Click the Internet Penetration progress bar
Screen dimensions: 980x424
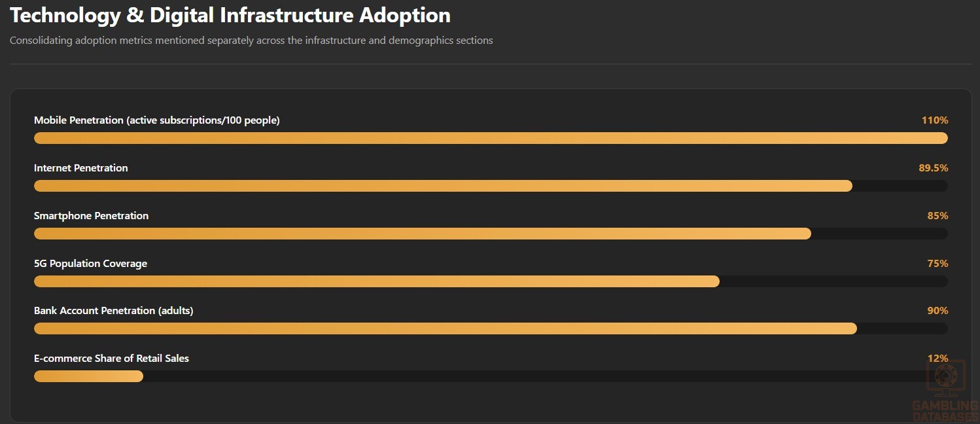point(491,186)
